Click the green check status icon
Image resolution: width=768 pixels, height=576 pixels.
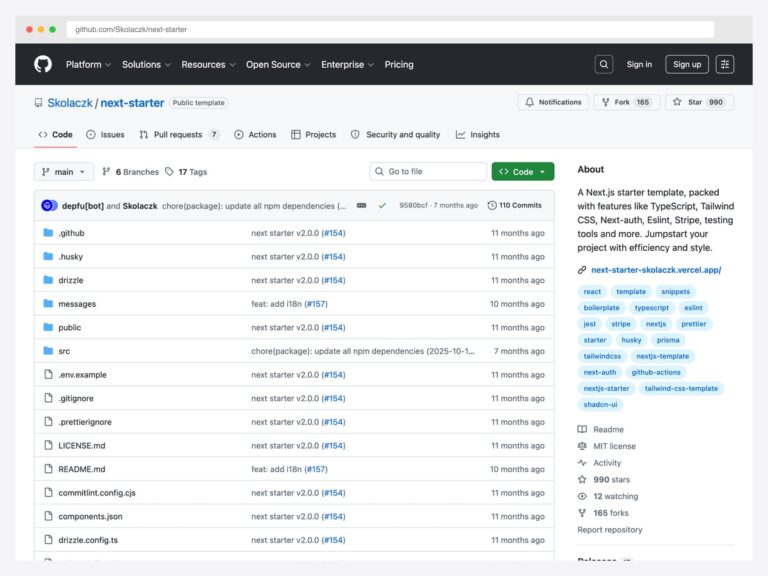coord(382,206)
